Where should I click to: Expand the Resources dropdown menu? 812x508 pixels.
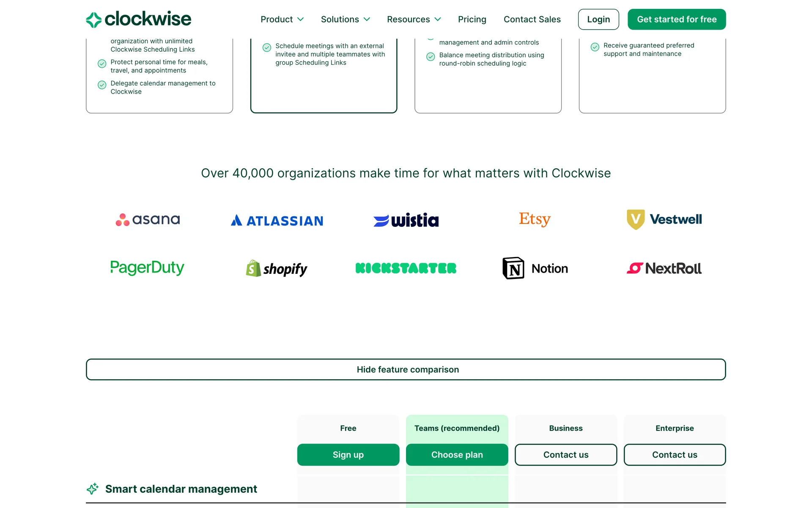tap(414, 19)
